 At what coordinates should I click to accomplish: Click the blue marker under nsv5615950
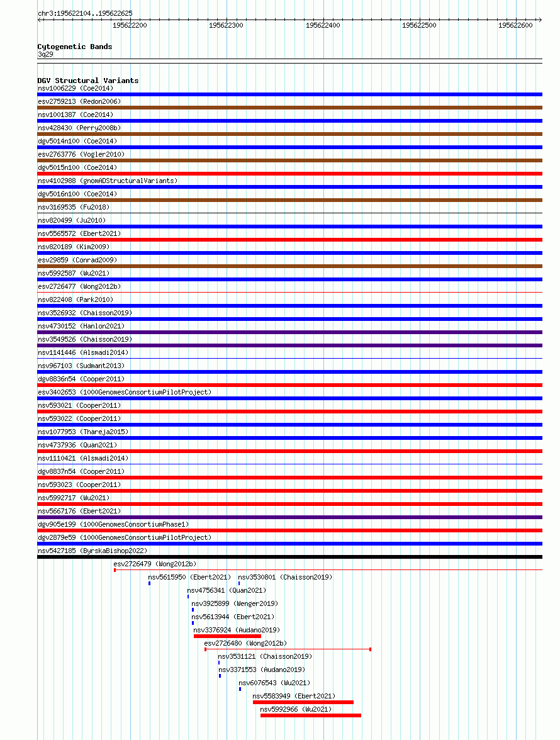(150, 583)
